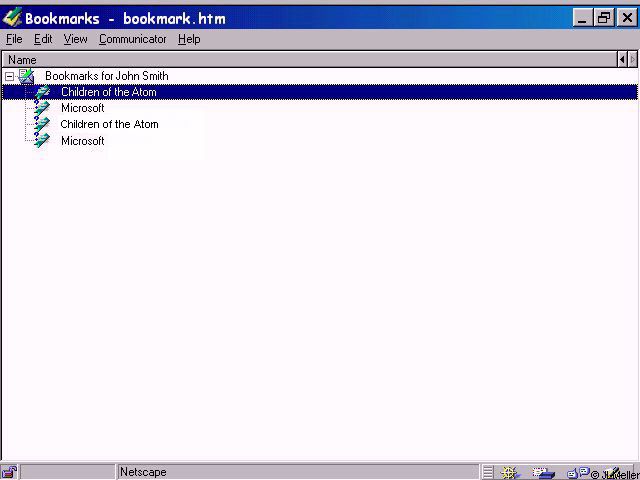The width and height of the screenshot is (640, 480).
Task: Click icon of the last Microsoft bookmark
Action: click(x=42, y=140)
